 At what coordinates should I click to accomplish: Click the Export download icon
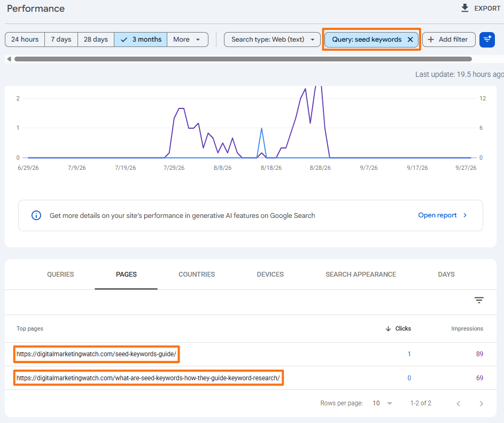[x=465, y=8]
